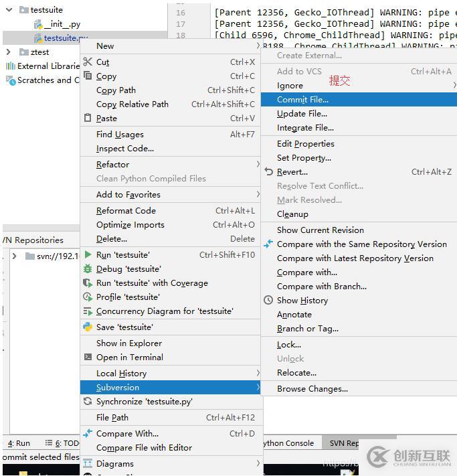The height and width of the screenshot is (476, 457).
Task: Choose Copy Path
Action: tap(171, 90)
